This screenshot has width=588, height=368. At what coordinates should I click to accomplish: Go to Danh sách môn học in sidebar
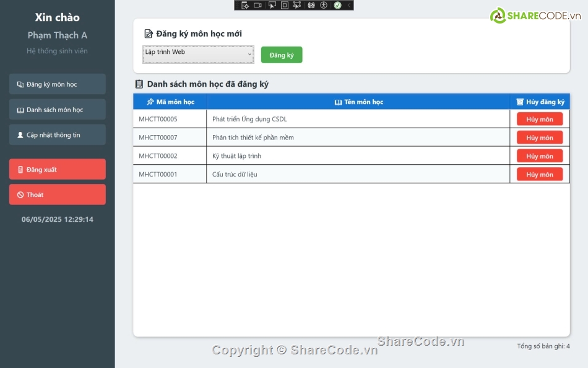point(58,110)
